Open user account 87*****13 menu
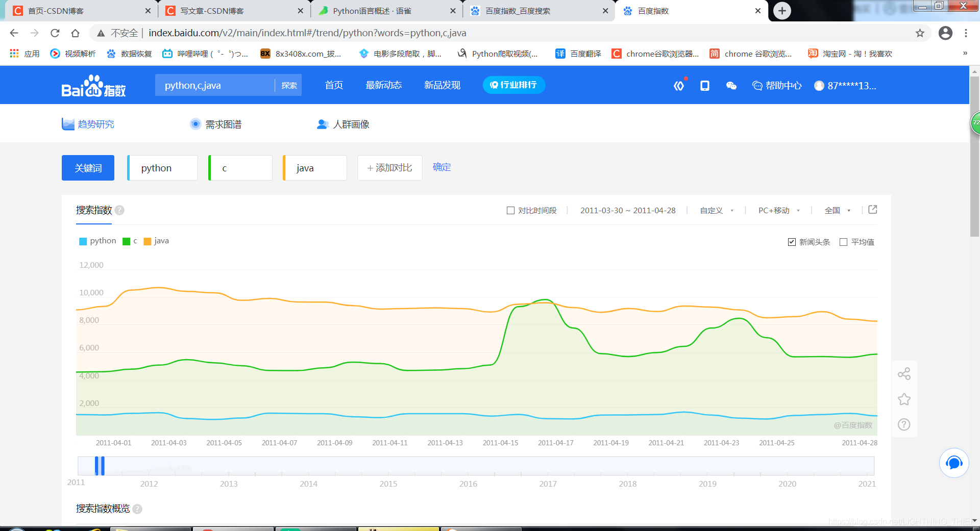Screen dimensions: 980x531 coord(845,86)
